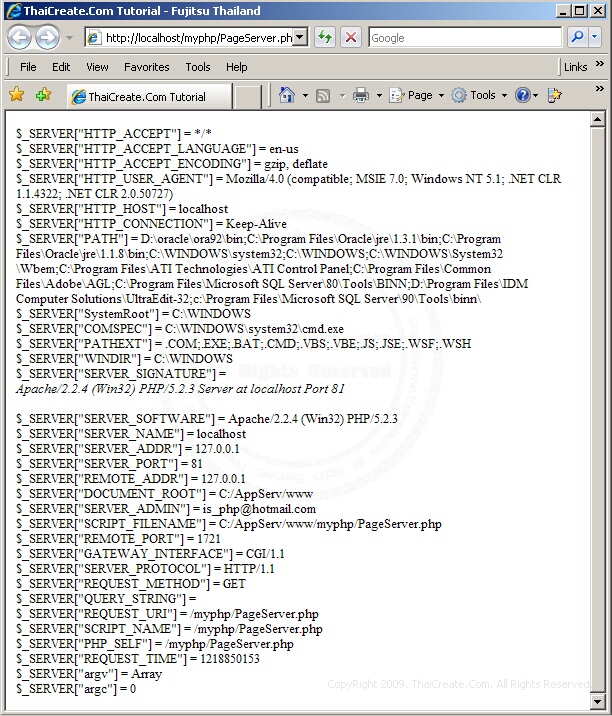The image size is (612, 716).
Task: Click the REQUEST_METHOD GET line
Action: 131,584
